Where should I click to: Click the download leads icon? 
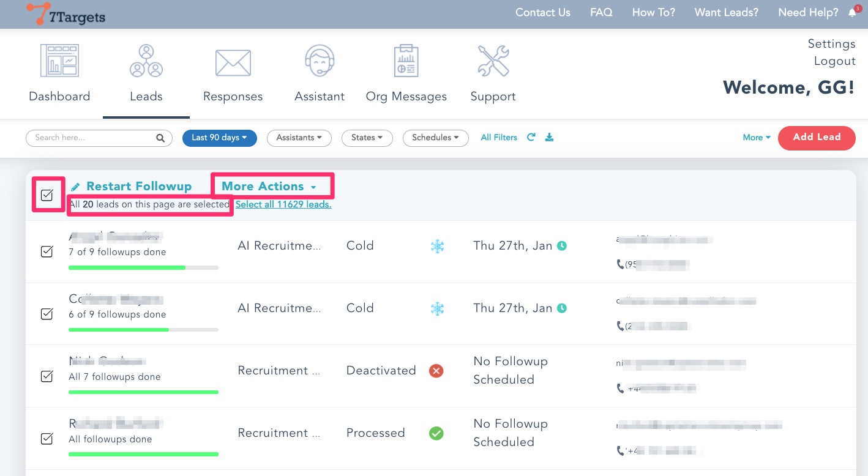(x=549, y=138)
